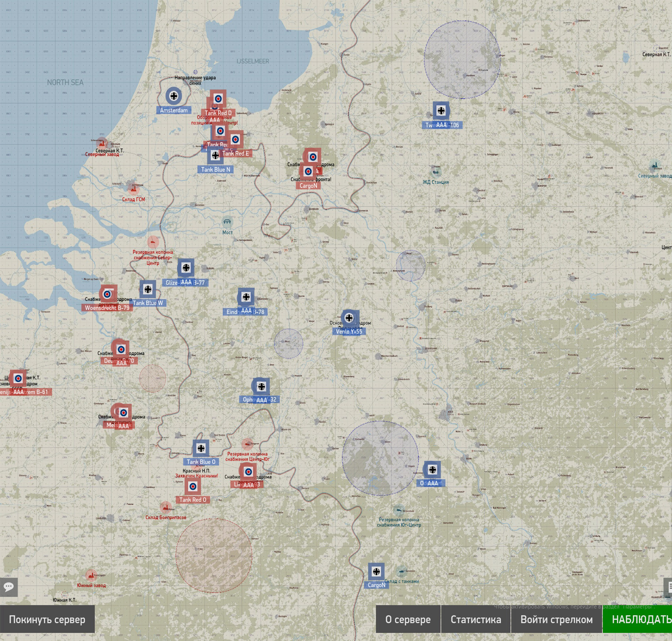The height and width of the screenshot is (641, 672).
Task: Click the Melsbroek red airfield icon
Action: 123,413
